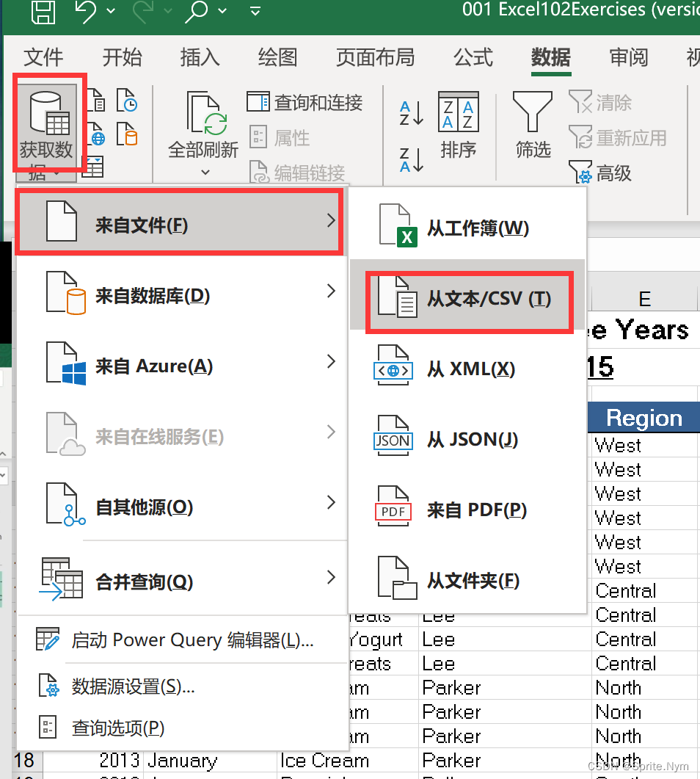Click the small From Text/CSV ribbon icon

point(96,99)
